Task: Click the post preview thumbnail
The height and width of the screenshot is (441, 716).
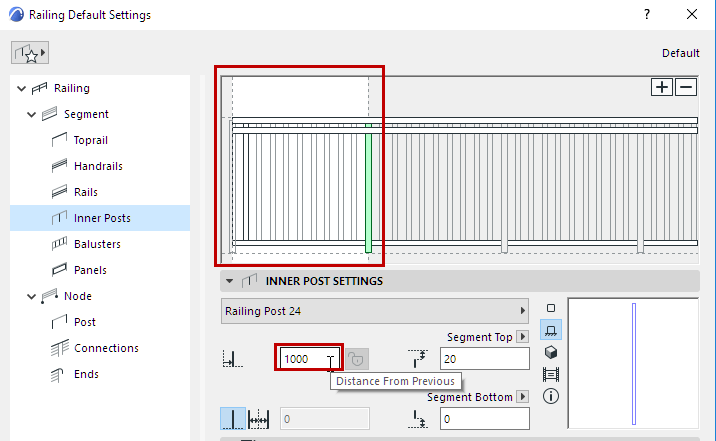Action: point(633,363)
